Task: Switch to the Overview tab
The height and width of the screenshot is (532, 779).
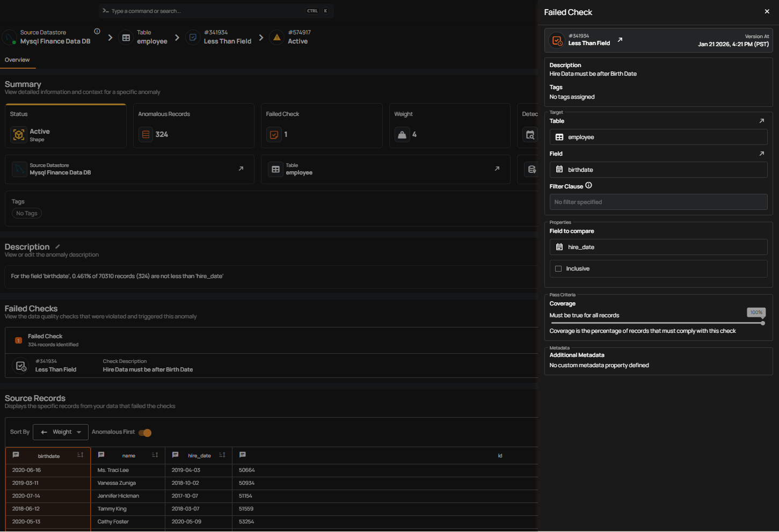Action: 17,60
